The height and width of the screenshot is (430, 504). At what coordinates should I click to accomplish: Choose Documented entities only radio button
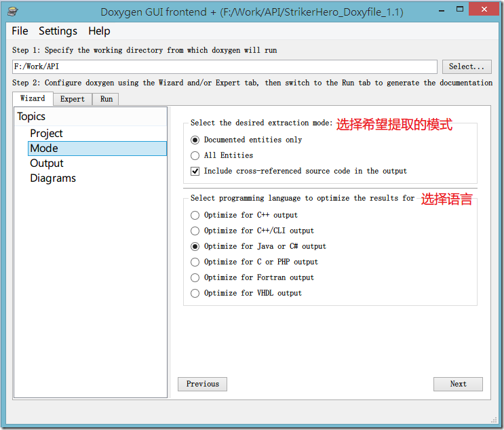(195, 140)
